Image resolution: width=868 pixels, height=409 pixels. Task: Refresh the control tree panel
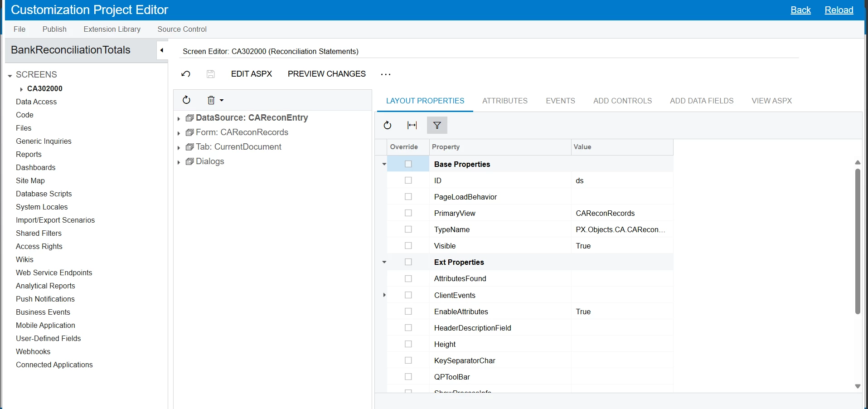[x=187, y=100]
